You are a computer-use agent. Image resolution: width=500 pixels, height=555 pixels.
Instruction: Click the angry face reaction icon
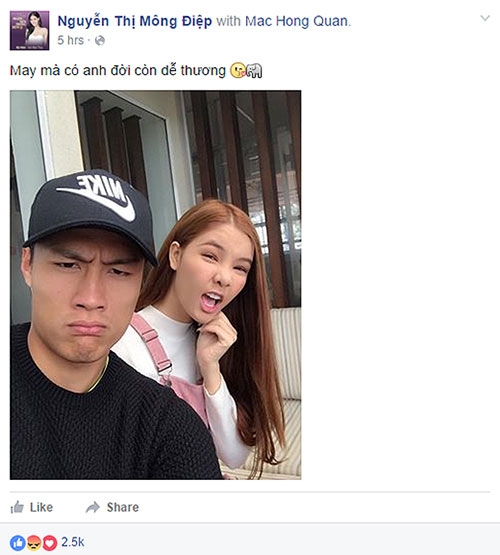[34, 543]
